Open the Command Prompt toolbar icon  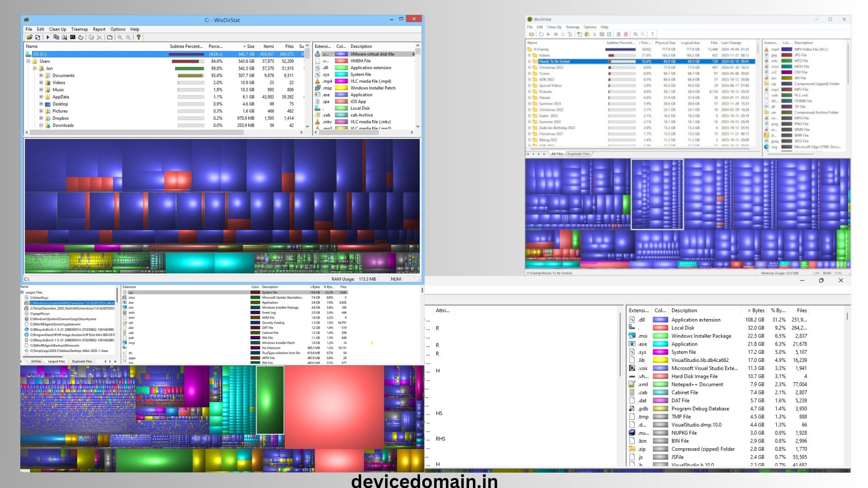72,37
